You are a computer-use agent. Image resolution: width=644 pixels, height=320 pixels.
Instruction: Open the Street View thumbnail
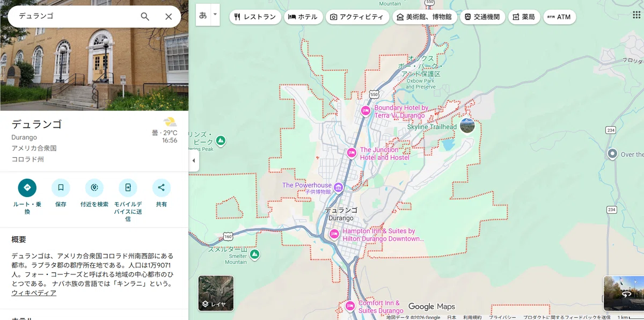click(x=624, y=294)
